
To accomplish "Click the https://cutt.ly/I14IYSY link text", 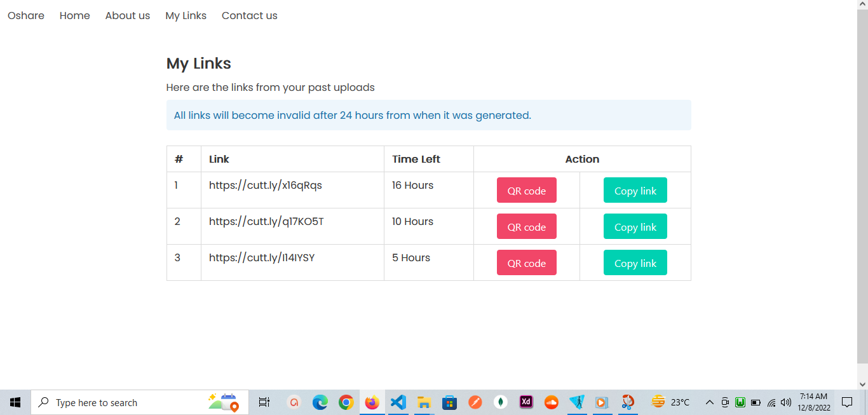I will 262,258.
